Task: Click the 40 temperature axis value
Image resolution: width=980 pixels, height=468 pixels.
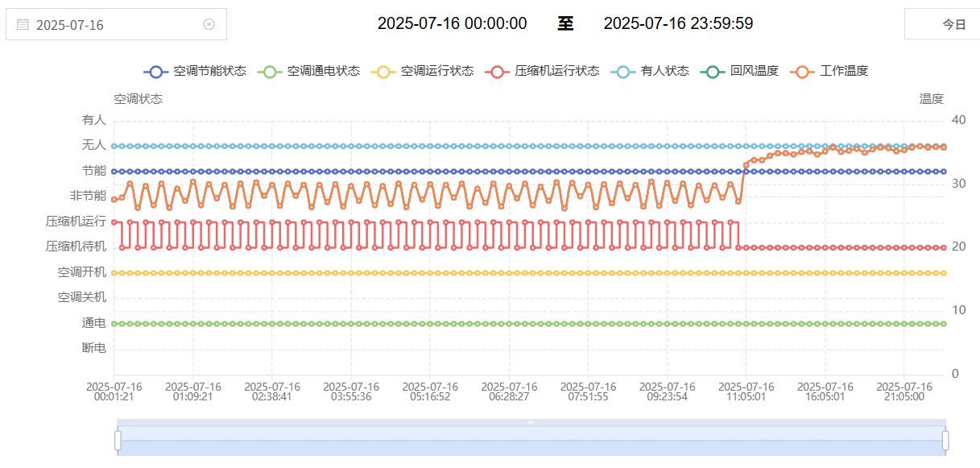Action: [x=958, y=120]
